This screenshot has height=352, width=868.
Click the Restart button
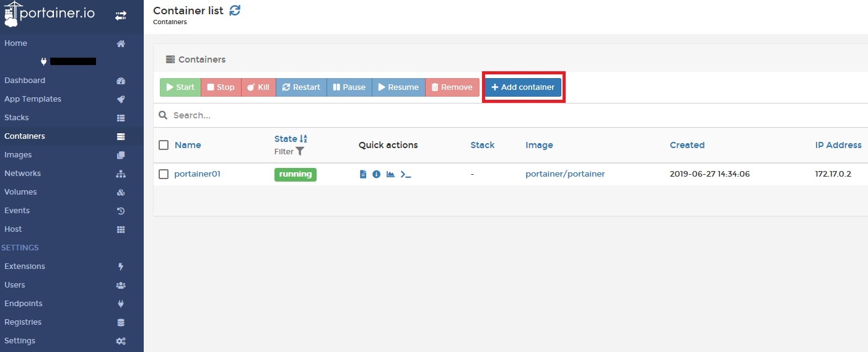coord(301,87)
